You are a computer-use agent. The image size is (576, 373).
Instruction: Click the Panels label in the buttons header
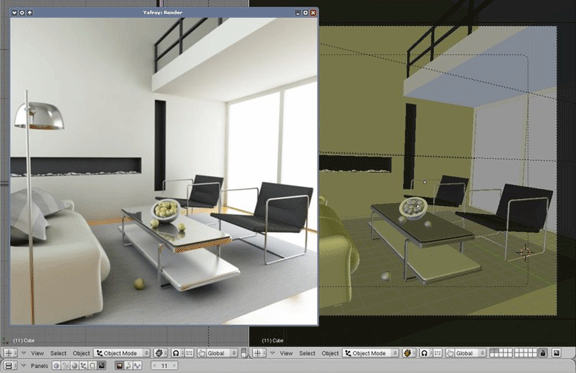[x=39, y=366]
